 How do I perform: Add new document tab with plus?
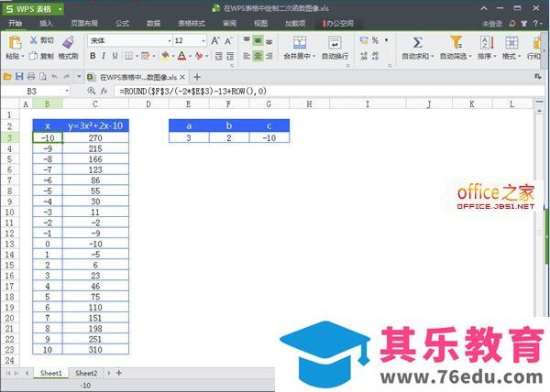(x=197, y=77)
